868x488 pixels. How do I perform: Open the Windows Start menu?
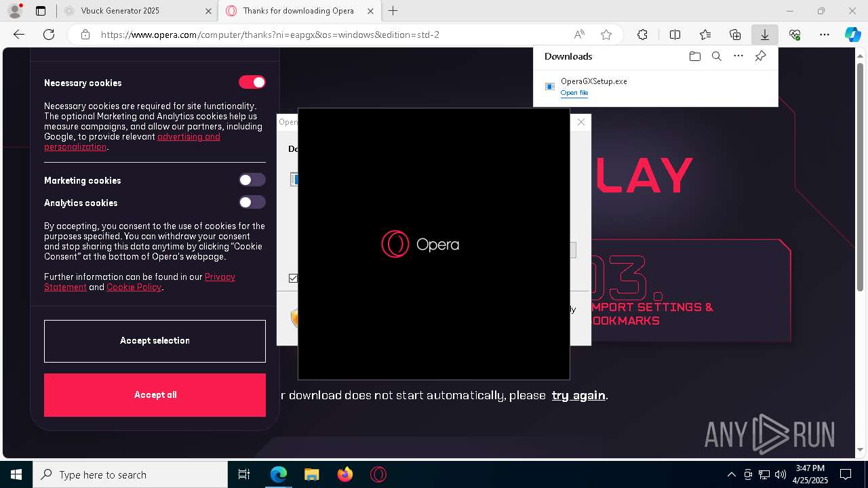point(16,474)
